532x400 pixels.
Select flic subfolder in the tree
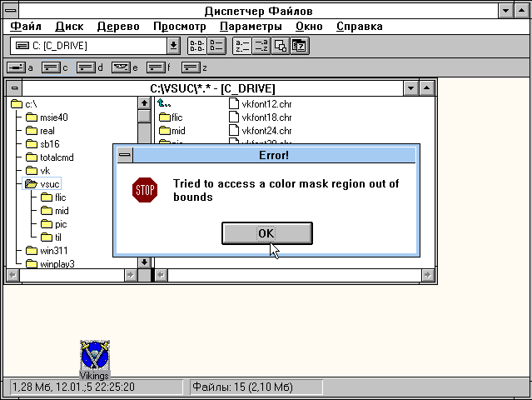(x=53, y=197)
